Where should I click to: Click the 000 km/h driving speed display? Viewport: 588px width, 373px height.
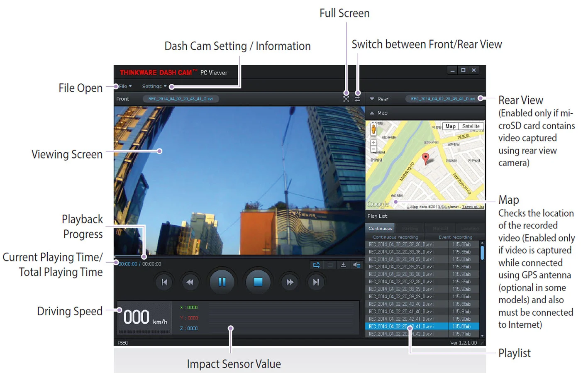(x=145, y=318)
